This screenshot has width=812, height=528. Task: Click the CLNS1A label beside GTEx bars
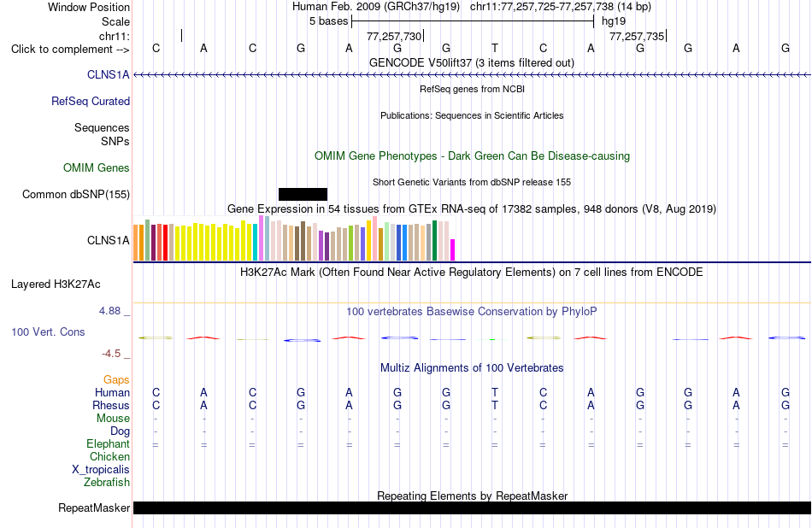(109, 240)
